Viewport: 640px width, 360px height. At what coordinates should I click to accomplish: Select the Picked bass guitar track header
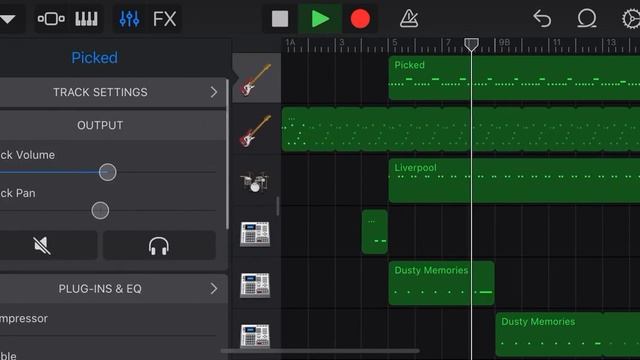click(x=256, y=78)
